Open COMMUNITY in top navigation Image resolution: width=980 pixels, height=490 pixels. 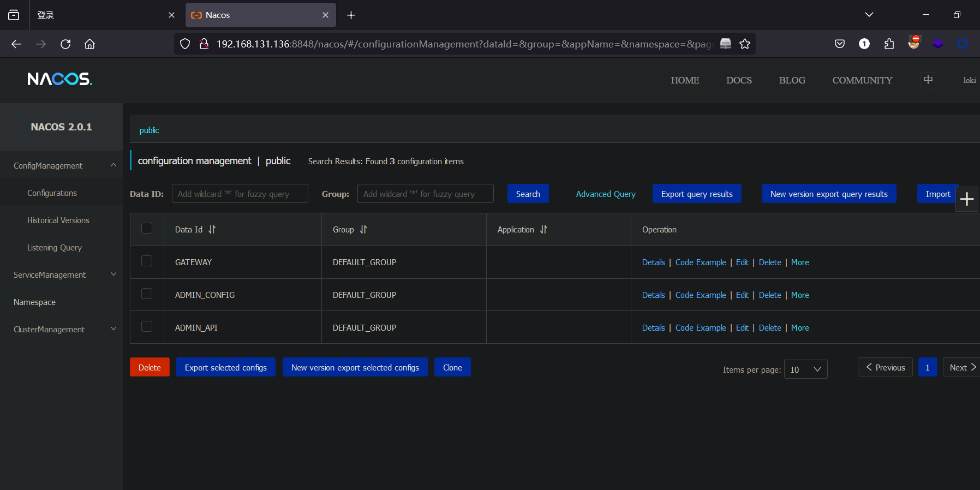pos(862,80)
